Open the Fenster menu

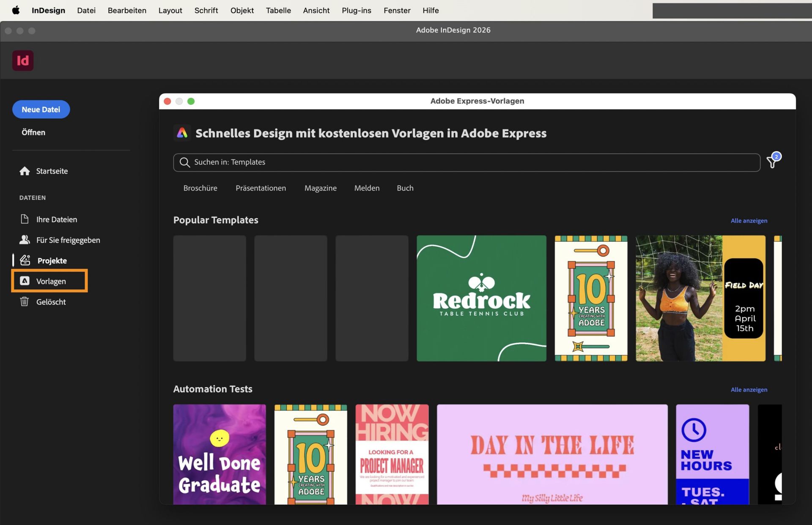[x=396, y=10]
